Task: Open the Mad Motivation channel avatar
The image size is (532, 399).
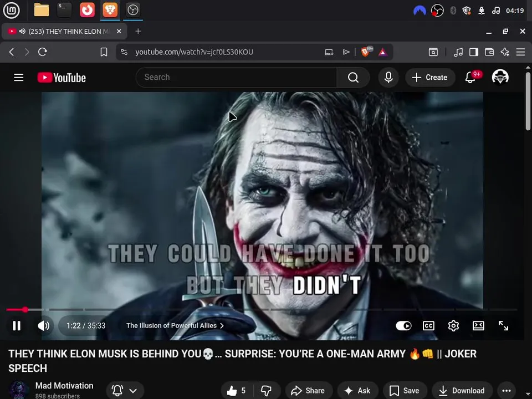Action: (19, 390)
